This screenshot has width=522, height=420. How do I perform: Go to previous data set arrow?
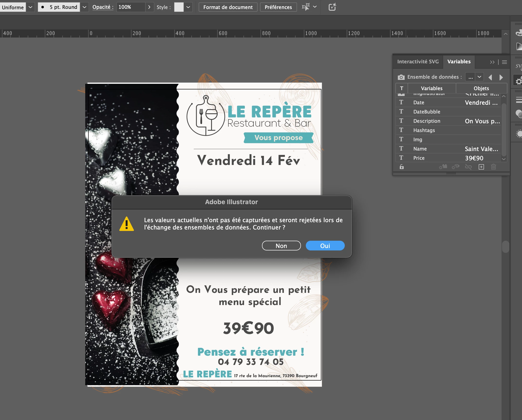tap(490, 77)
